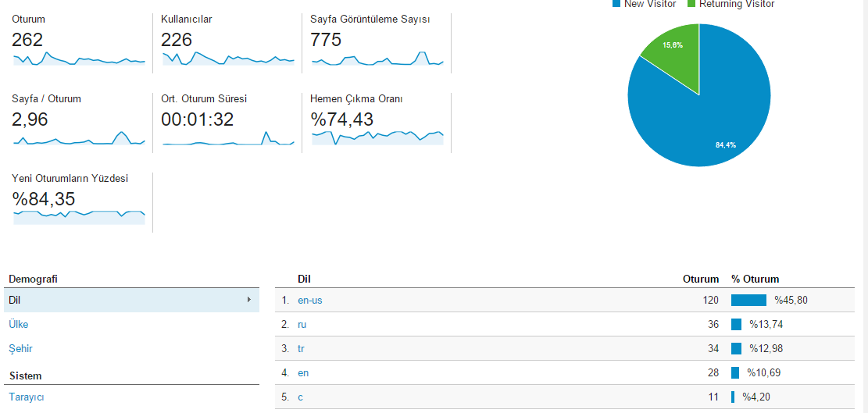
Task: Click the %74,43 bounce rate value
Action: tap(342, 119)
